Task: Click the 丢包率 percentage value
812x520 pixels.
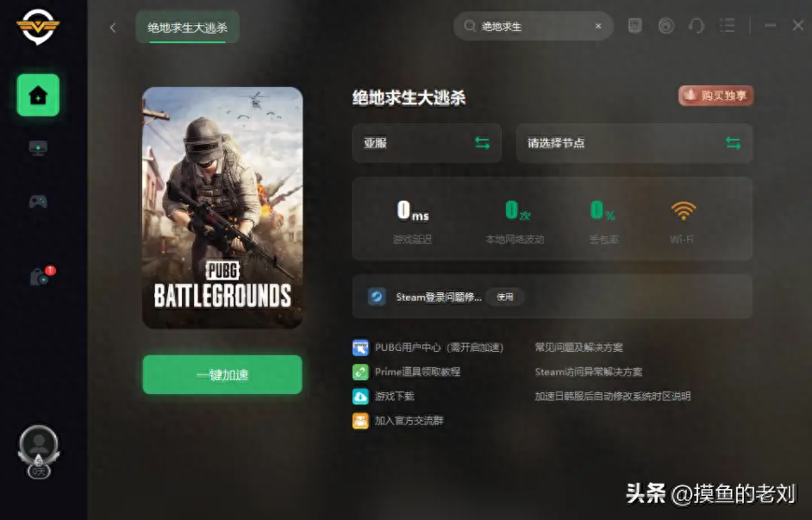Action: point(603,210)
